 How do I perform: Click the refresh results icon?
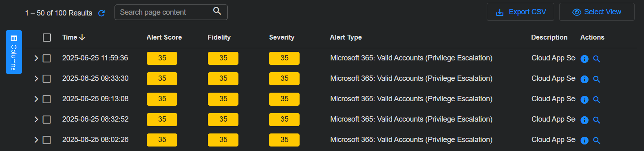[101, 13]
